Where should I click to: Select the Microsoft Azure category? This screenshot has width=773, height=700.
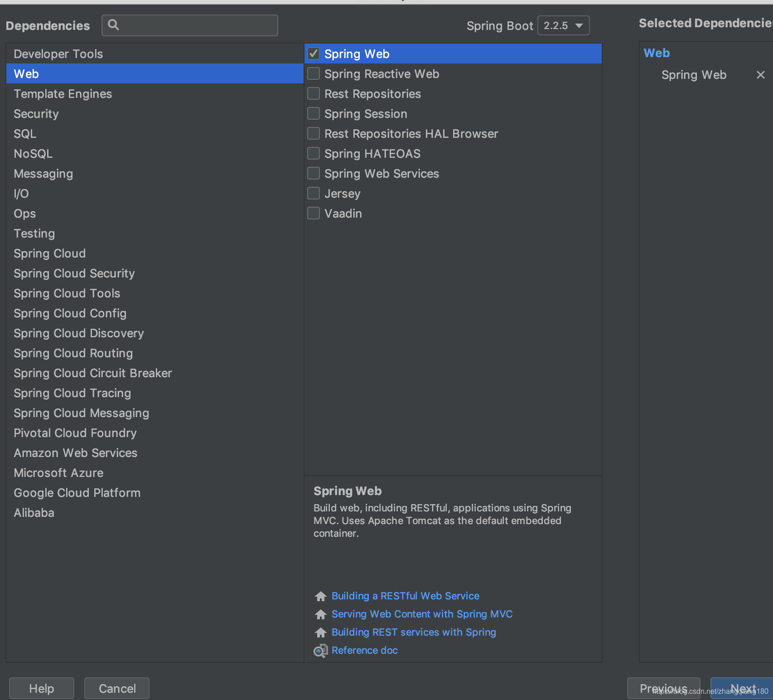coord(155,472)
